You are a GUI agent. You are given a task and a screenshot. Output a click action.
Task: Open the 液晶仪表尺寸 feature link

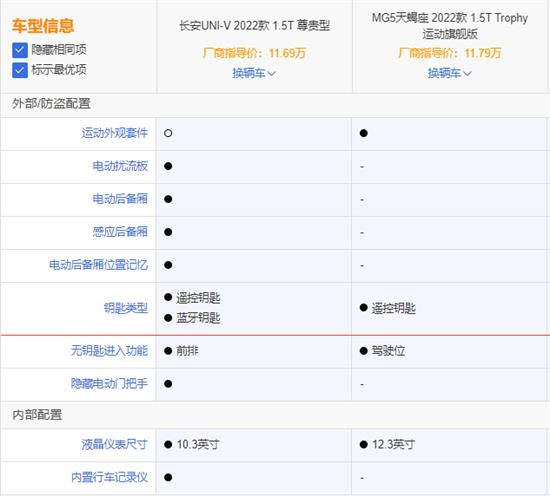[115, 444]
